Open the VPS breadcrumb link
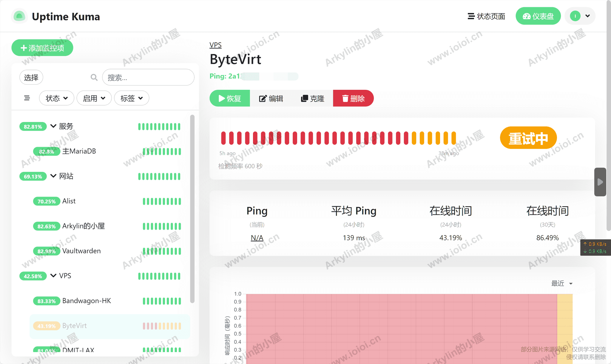611x364 pixels. (x=215, y=45)
